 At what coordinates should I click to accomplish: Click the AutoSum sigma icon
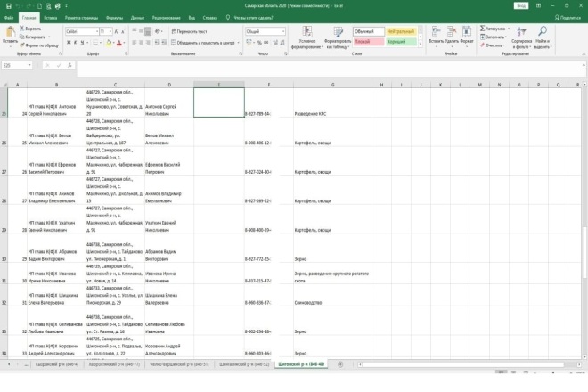click(x=483, y=29)
